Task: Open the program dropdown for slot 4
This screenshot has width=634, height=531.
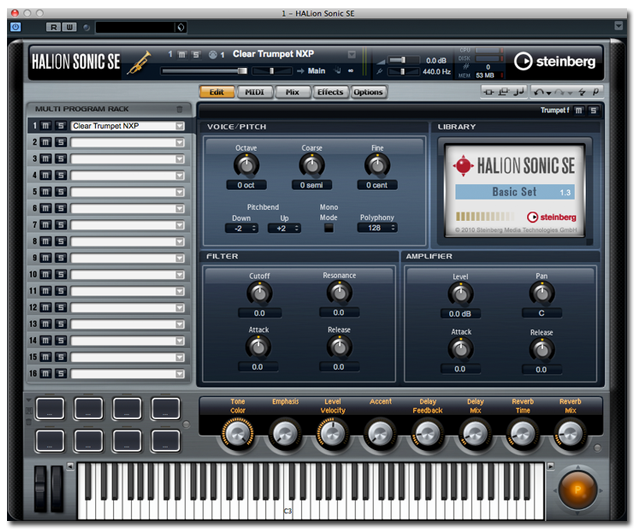Action: pyautogui.click(x=180, y=176)
